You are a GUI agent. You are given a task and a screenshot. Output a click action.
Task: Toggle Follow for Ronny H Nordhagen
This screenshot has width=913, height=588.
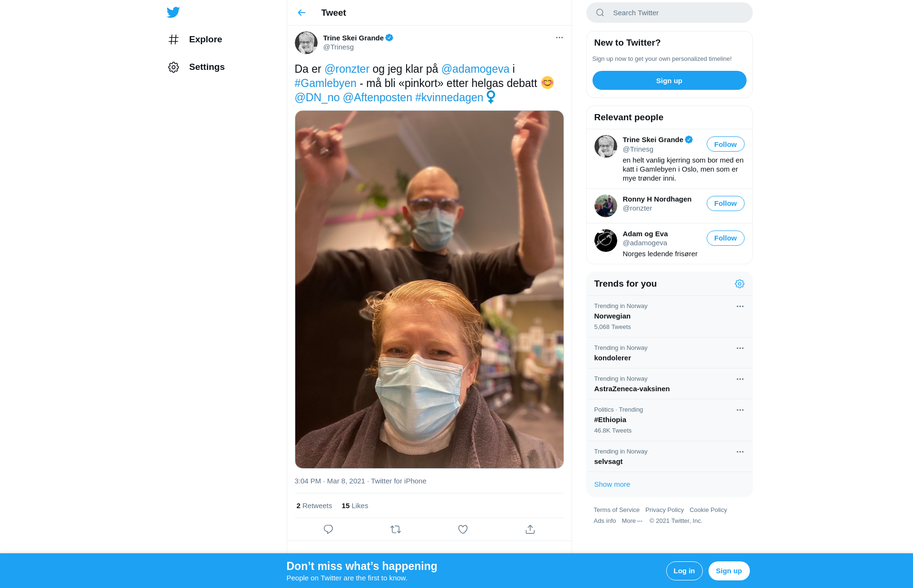[x=725, y=203]
